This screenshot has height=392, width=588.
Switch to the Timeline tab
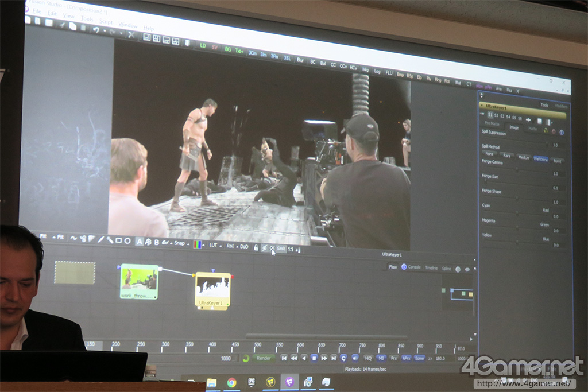[431, 267]
